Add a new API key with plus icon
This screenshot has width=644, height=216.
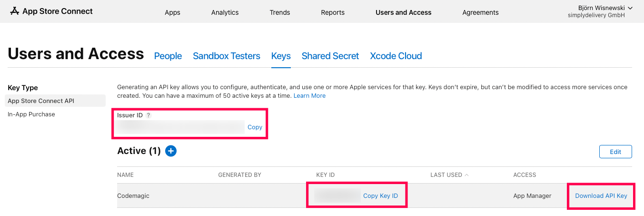coord(171,151)
